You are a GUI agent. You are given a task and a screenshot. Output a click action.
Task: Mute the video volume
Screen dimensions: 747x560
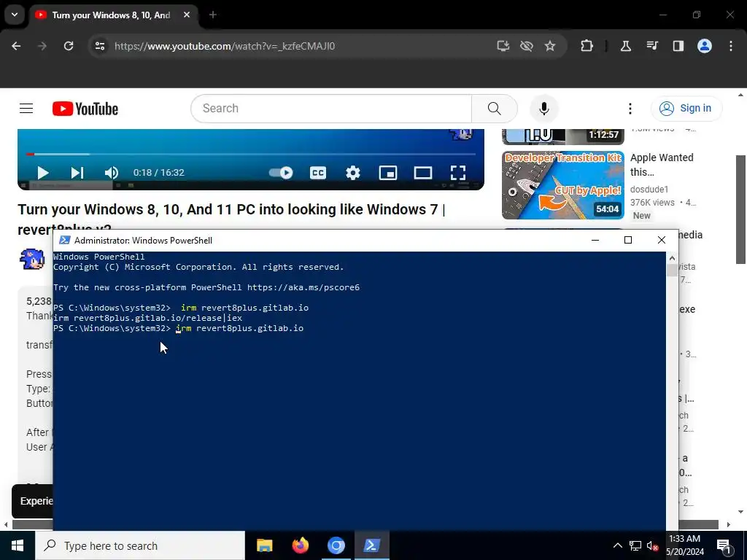[112, 173]
